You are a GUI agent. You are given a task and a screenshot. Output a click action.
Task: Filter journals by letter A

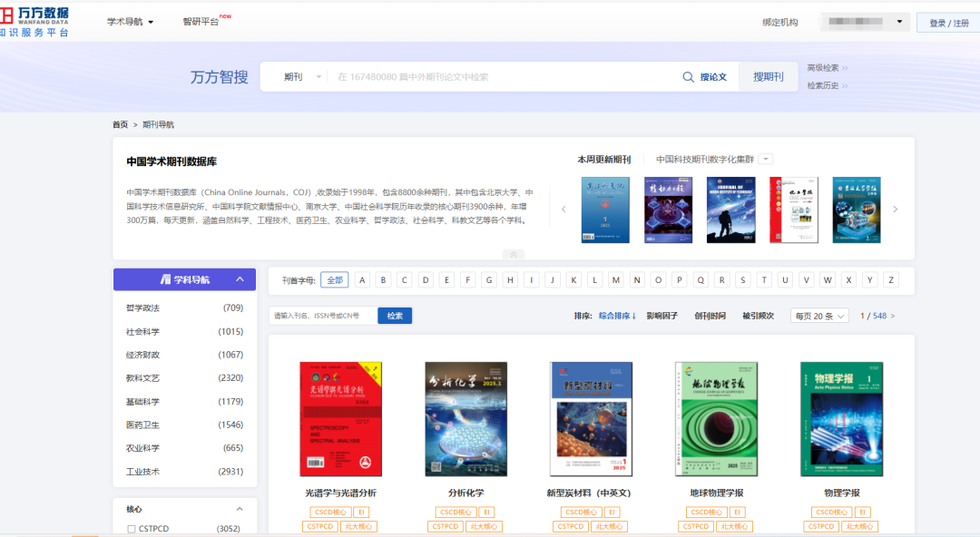[x=362, y=280]
